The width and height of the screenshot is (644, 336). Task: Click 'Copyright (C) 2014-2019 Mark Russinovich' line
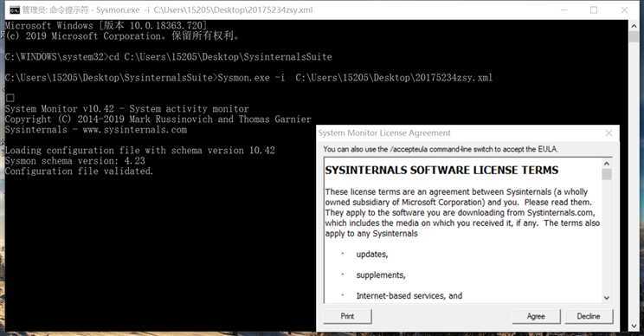(x=158, y=120)
